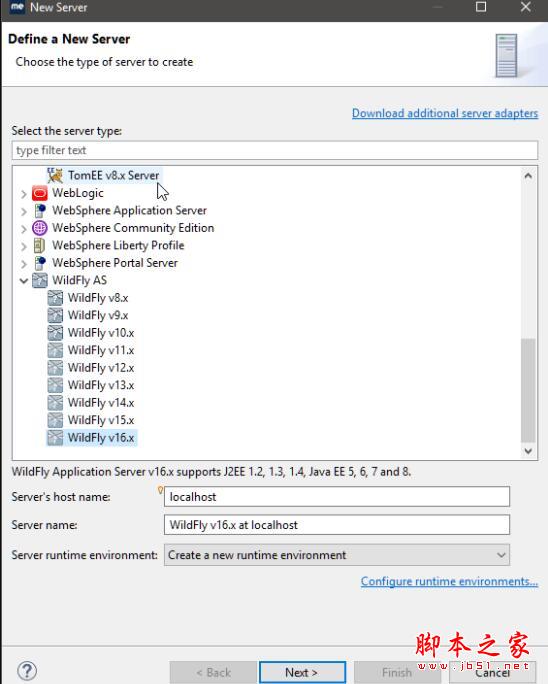Image resolution: width=548 pixels, height=684 pixels.
Task: Click the WildFly v11.x icon
Action: point(55,350)
